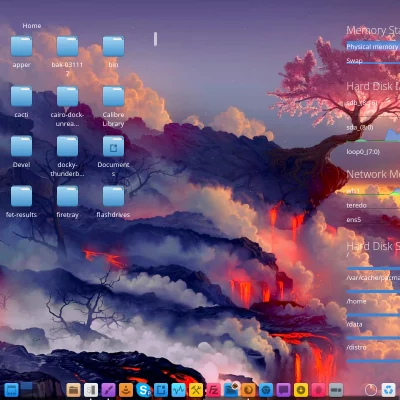This screenshot has height=400, width=400.
Task: Click the Memory Status widget heading
Action: [373, 30]
